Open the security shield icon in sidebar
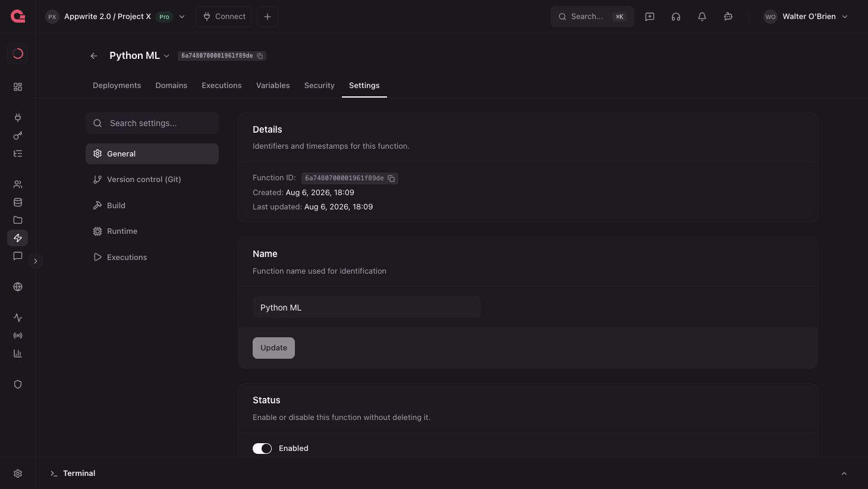Image resolution: width=868 pixels, height=489 pixels. click(18, 384)
